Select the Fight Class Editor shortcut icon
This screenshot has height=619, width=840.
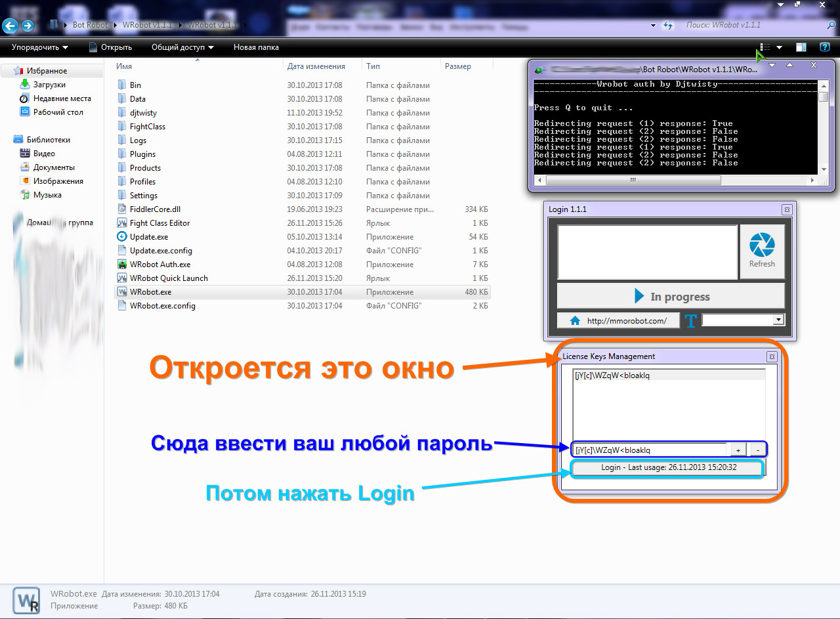[x=122, y=223]
